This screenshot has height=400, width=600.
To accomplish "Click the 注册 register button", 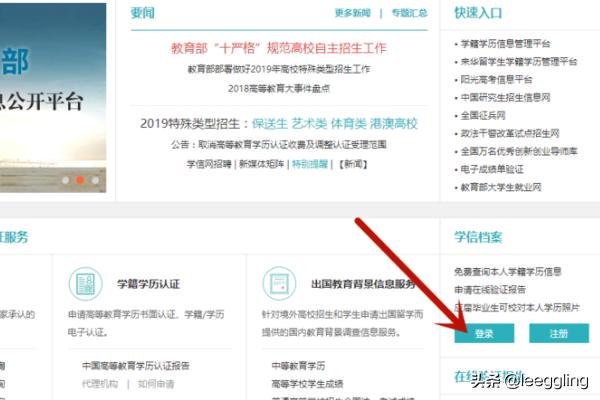I will pos(559,333).
